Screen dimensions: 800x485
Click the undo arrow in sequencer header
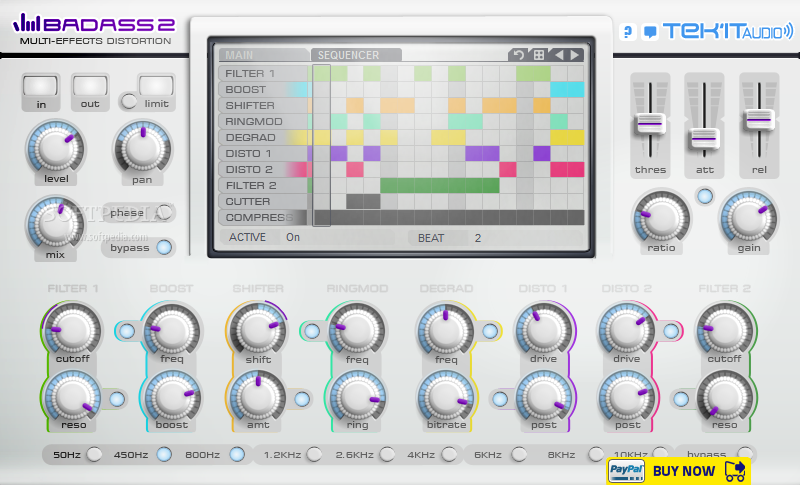point(518,55)
